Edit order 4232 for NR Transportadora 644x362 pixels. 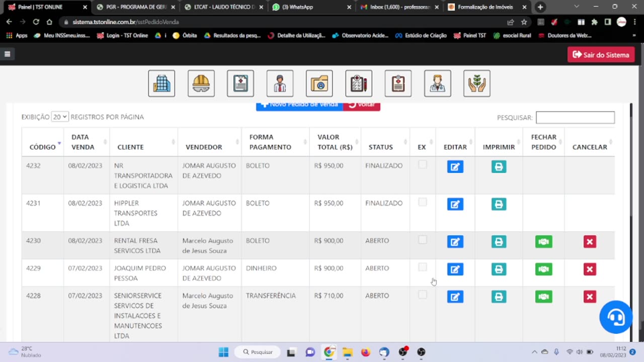point(455,166)
